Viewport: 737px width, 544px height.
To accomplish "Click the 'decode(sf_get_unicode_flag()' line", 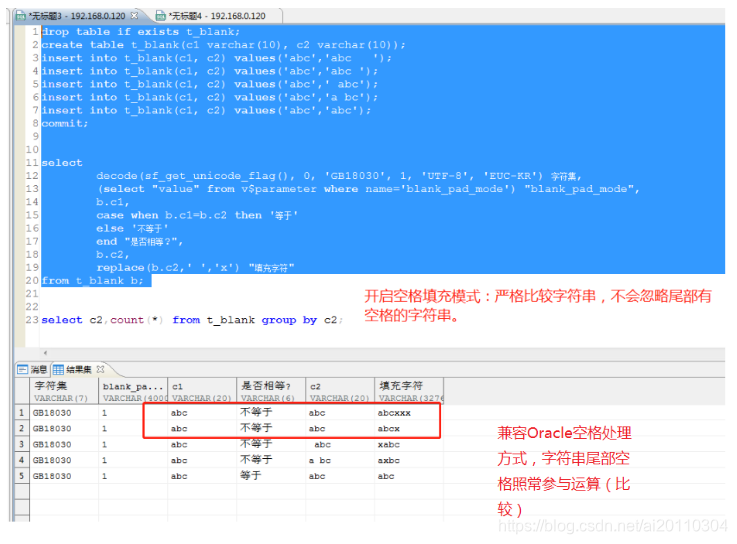I will pyautogui.click(x=339, y=176).
